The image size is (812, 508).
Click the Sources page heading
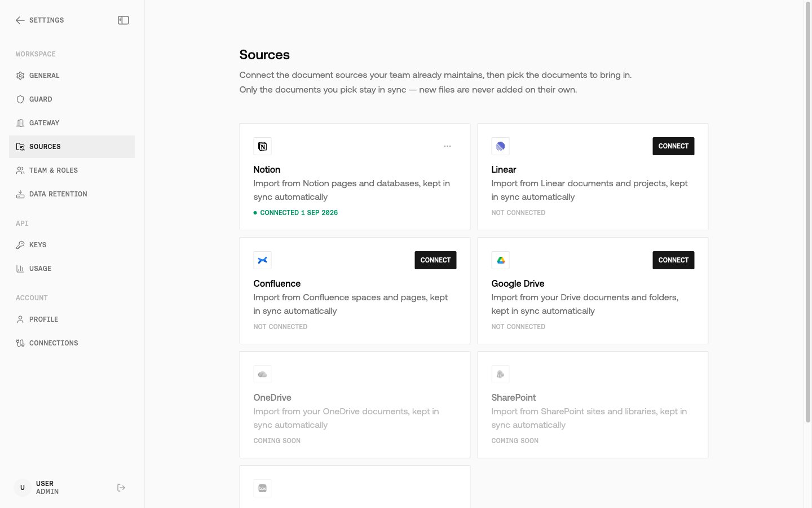coord(264,55)
